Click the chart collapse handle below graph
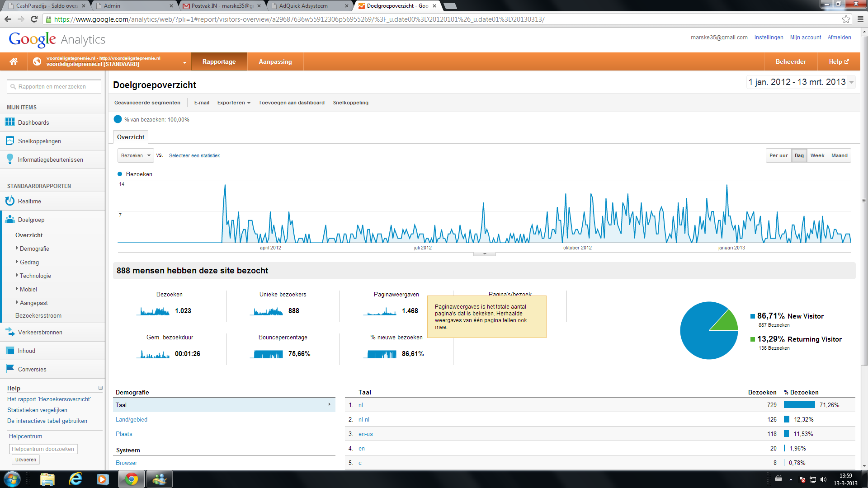 [485, 254]
